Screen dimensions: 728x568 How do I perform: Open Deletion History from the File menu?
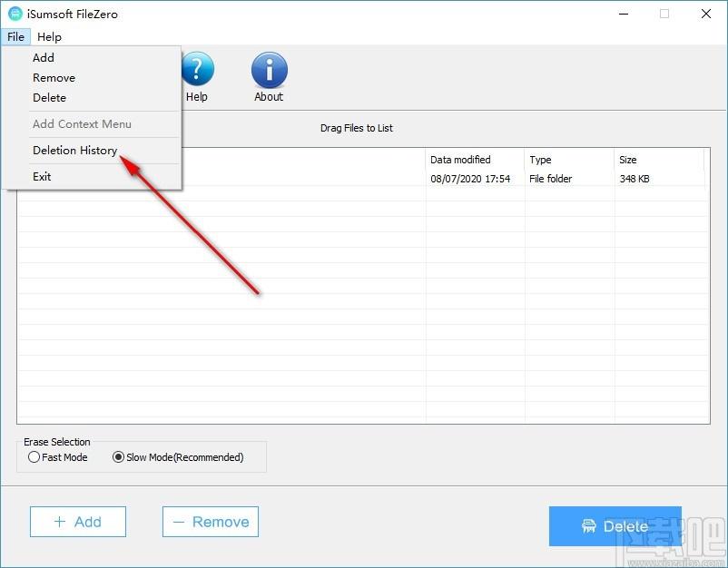coord(74,151)
